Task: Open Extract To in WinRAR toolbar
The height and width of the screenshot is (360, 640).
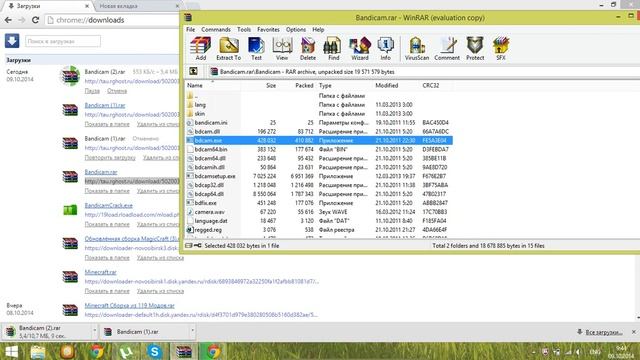Action: [x=229, y=49]
